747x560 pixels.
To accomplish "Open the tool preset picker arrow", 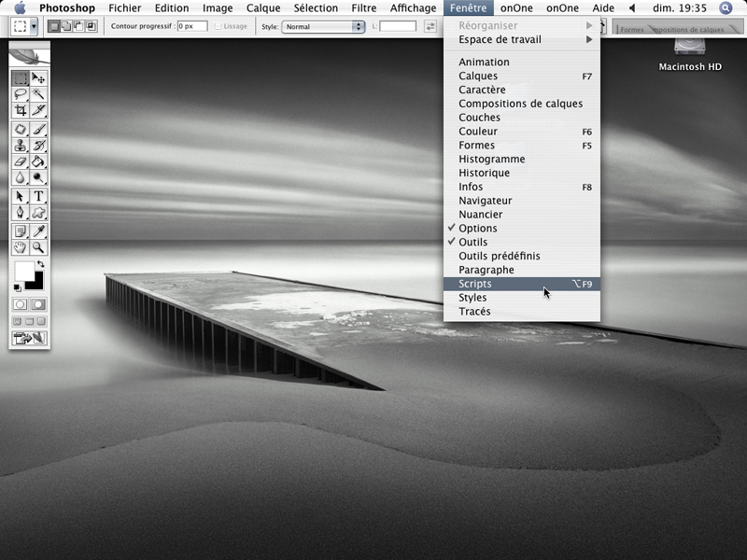I will coord(34,27).
